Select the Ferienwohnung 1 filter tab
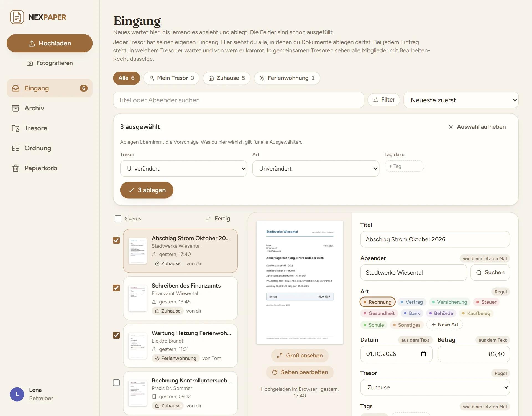 tap(287, 78)
